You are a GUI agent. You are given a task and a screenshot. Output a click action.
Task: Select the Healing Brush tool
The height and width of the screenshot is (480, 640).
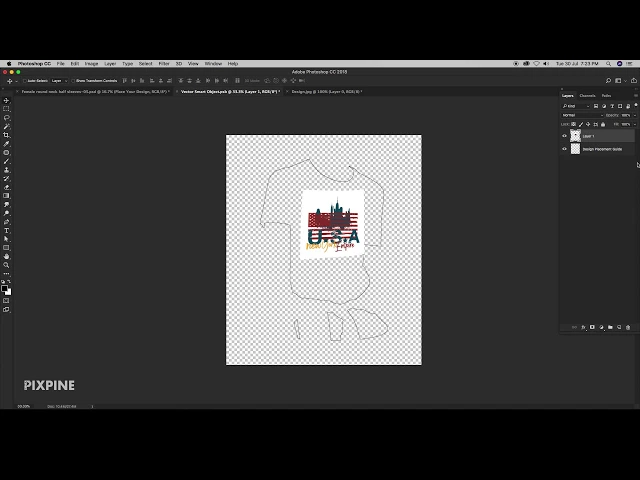[6, 153]
